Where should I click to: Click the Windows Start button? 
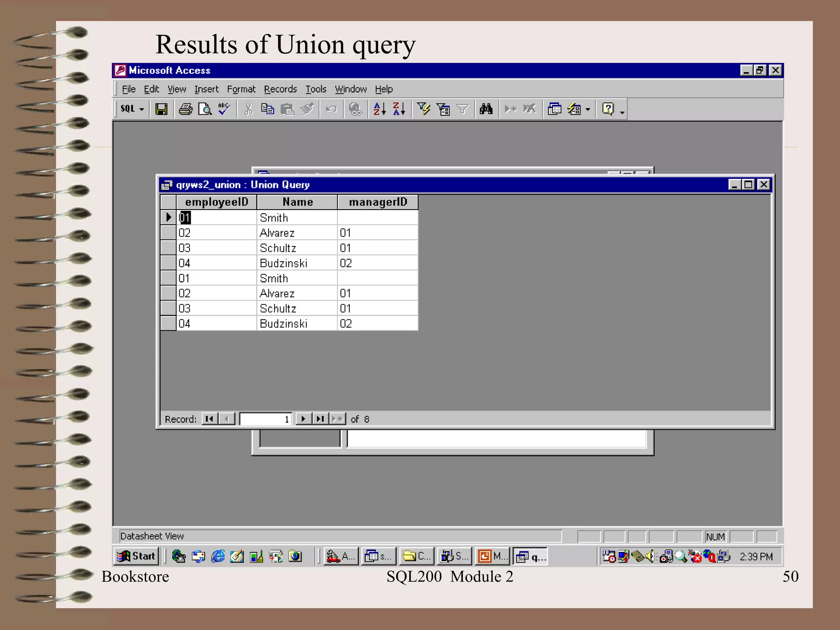pyautogui.click(x=137, y=556)
